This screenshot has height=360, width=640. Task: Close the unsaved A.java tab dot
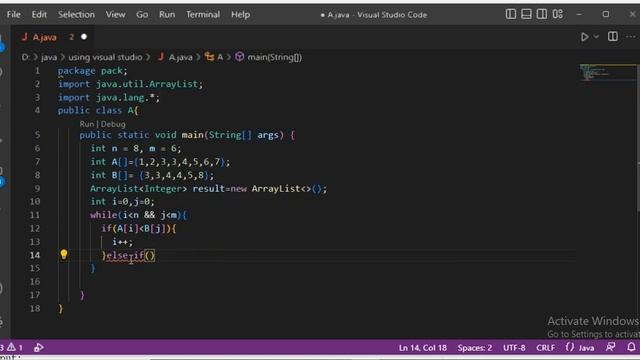click(84, 37)
